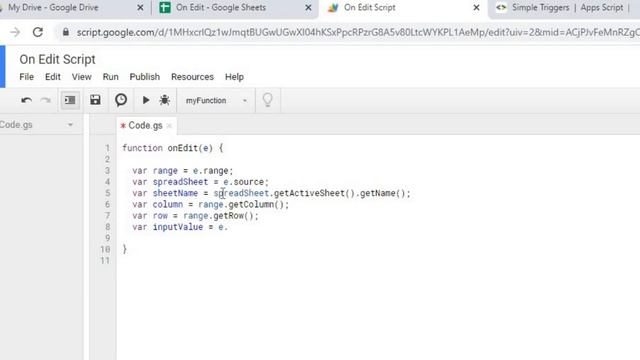Go forward in browser history
This screenshot has height=360, width=640.
(x=15, y=32)
